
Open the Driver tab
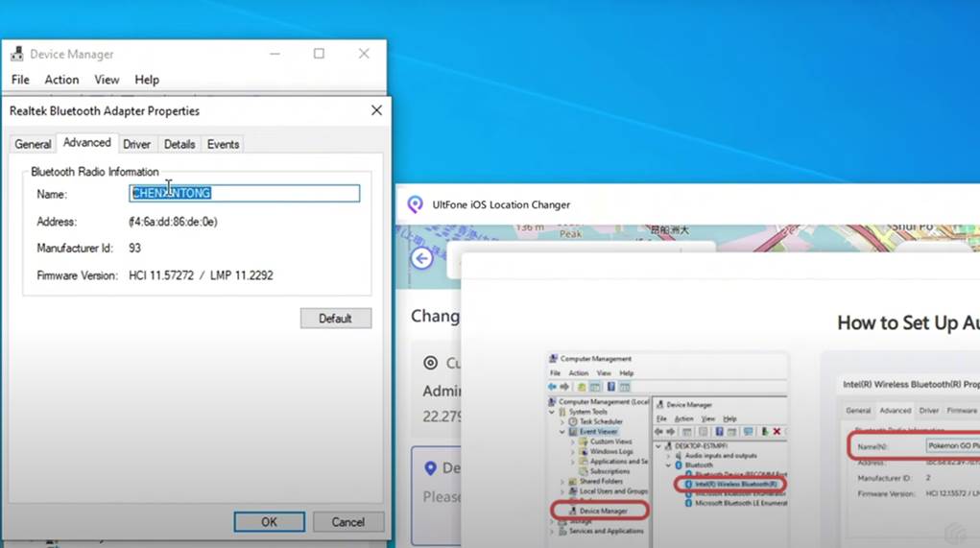pos(136,144)
